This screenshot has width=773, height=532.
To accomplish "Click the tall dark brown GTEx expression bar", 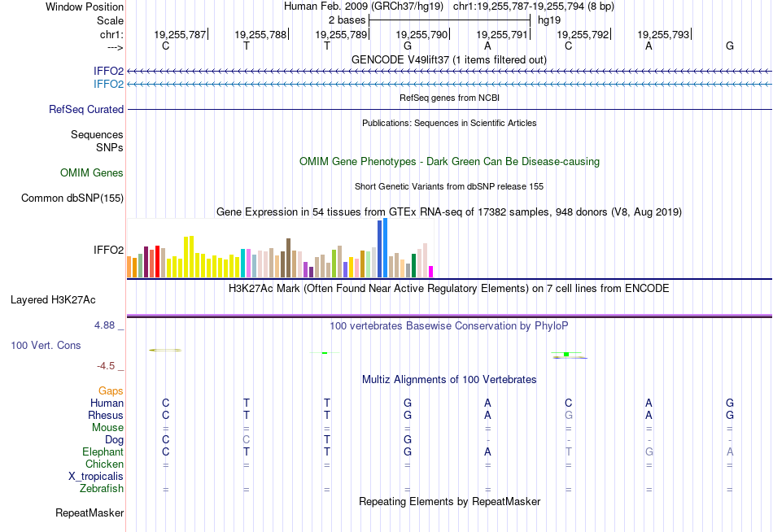I will point(288,259).
